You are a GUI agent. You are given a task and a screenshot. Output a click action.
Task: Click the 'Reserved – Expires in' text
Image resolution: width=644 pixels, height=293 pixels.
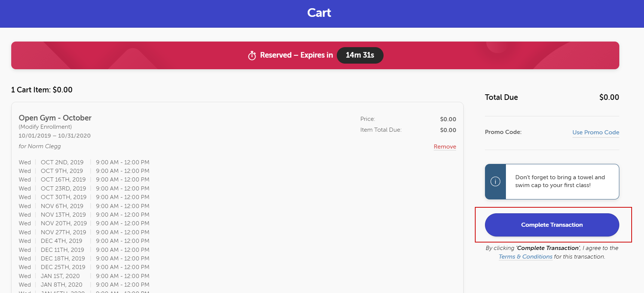coord(296,55)
